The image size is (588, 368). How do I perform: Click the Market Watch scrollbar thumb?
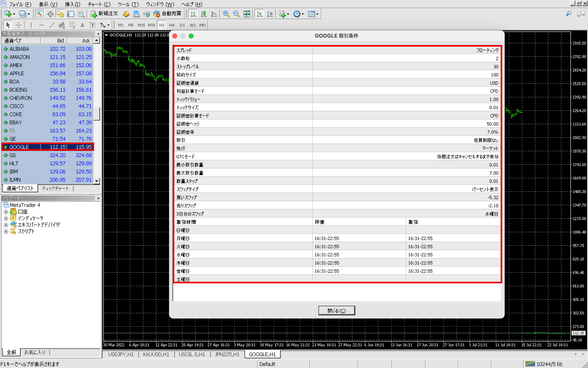tap(97, 114)
